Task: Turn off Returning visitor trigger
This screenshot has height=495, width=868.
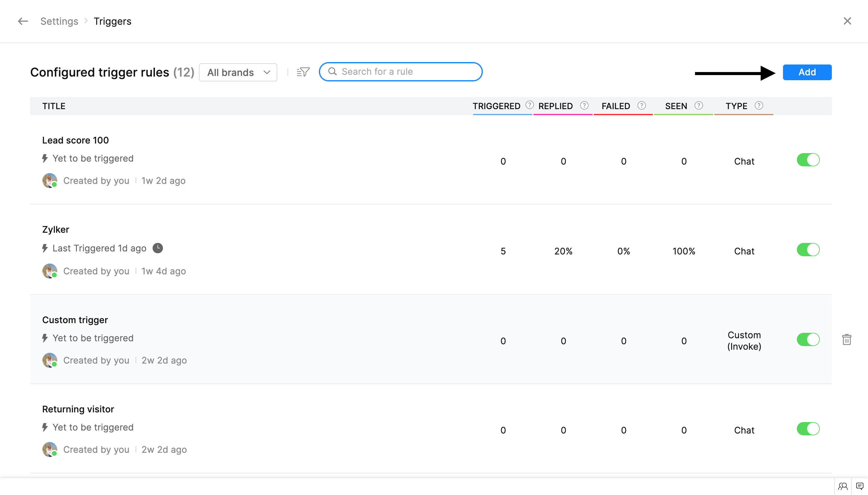Action: point(808,429)
